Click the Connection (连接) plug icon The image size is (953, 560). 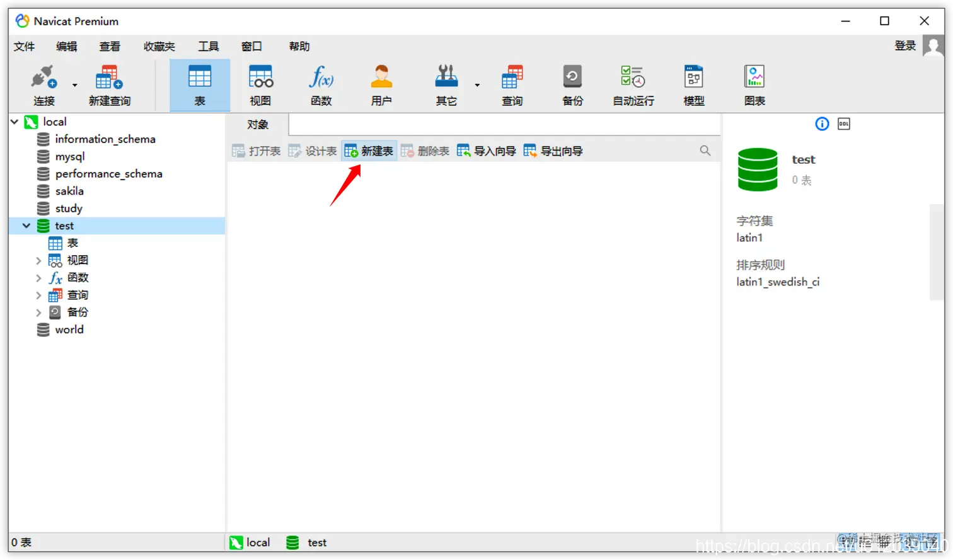[43, 77]
